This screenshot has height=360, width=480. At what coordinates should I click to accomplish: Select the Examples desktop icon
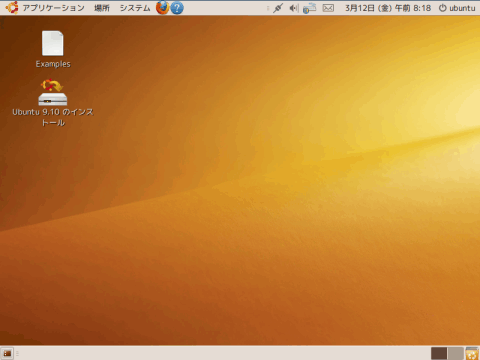53,43
